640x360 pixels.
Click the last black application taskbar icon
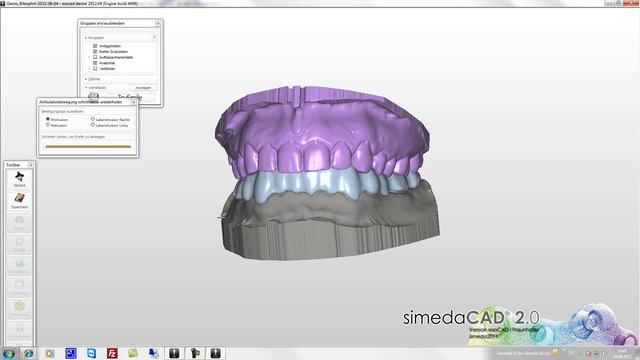pos(216,353)
